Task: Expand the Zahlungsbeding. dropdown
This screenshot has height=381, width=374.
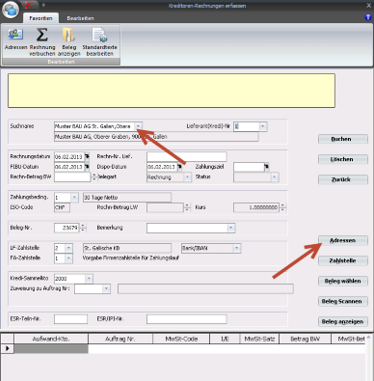Action: (x=74, y=197)
